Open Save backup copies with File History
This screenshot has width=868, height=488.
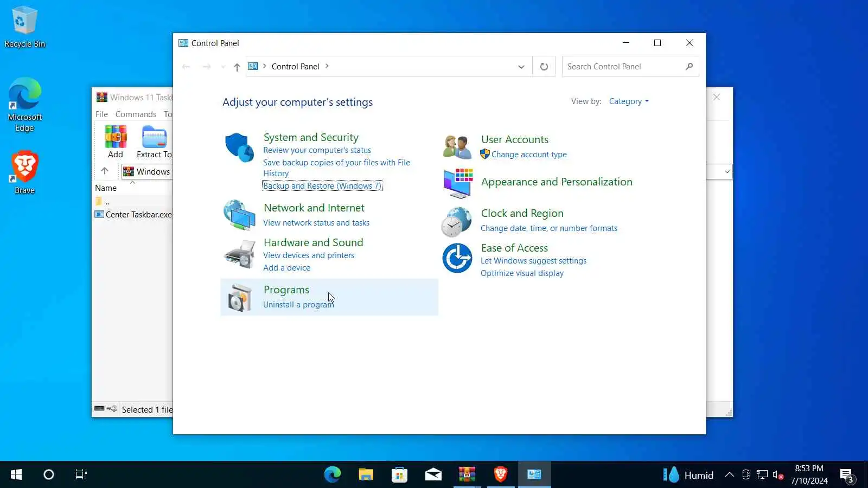(336, 168)
